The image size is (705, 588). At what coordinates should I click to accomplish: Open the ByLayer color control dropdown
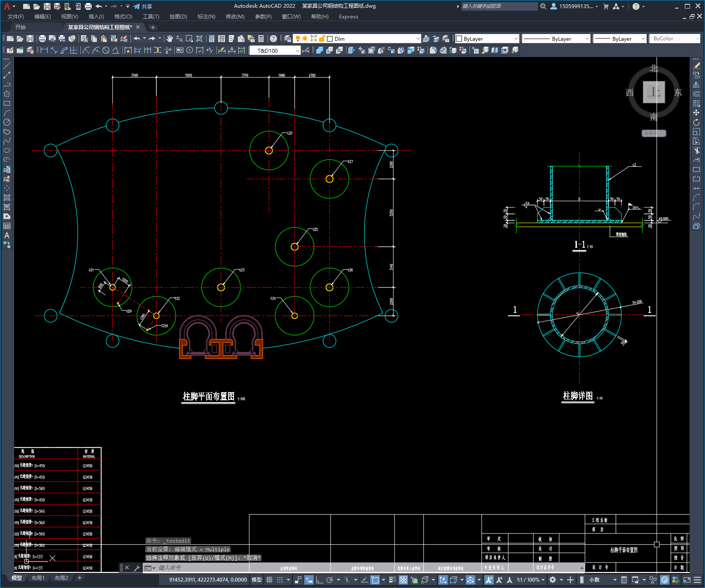tap(516, 39)
